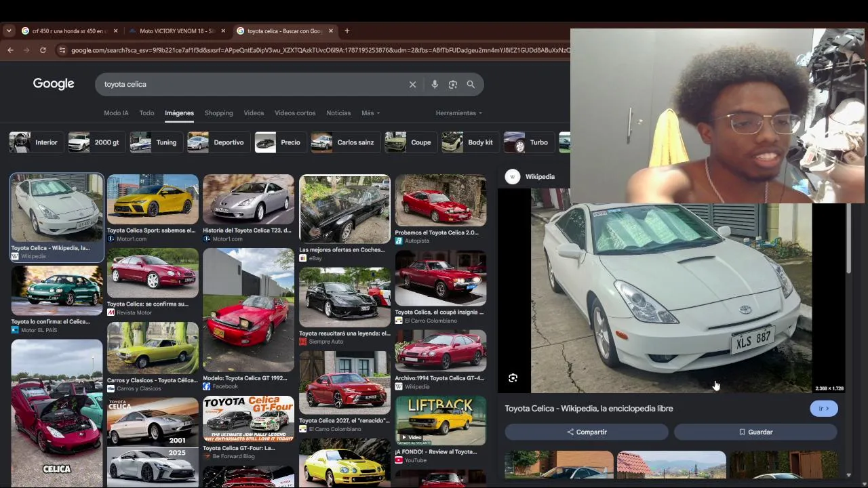
Task: Close the Moto VICTORY VENOM tab
Action: pyautogui.click(x=223, y=30)
